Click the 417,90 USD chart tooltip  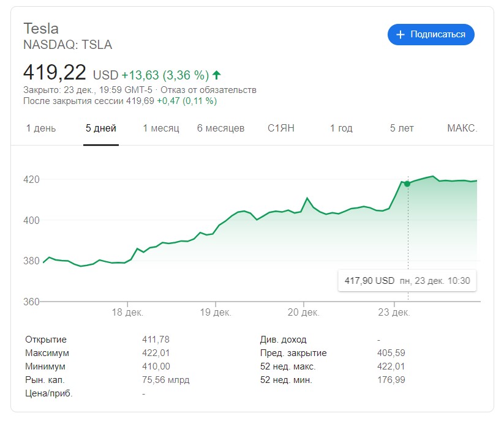point(407,281)
